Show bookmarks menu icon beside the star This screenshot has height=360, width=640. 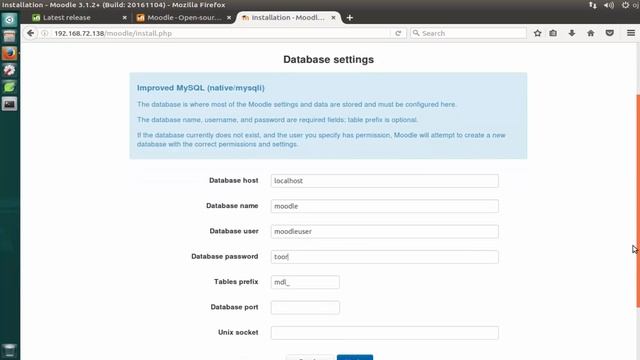pos(553,33)
